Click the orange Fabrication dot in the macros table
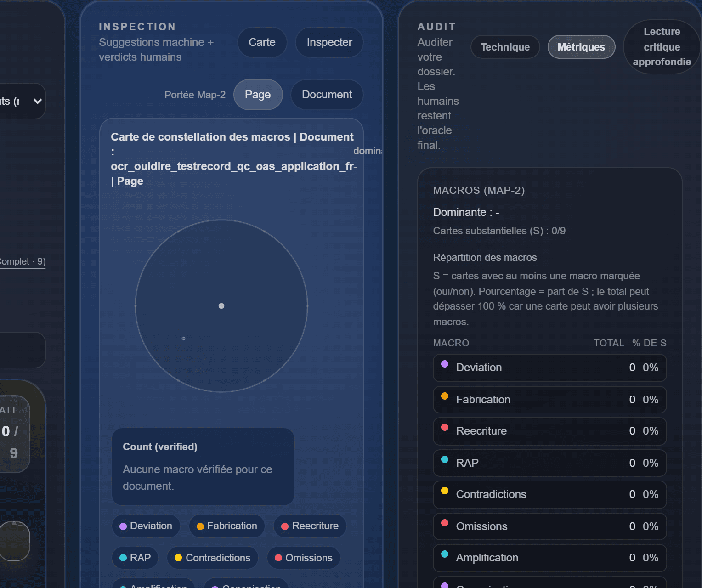702x588 pixels. point(445,396)
